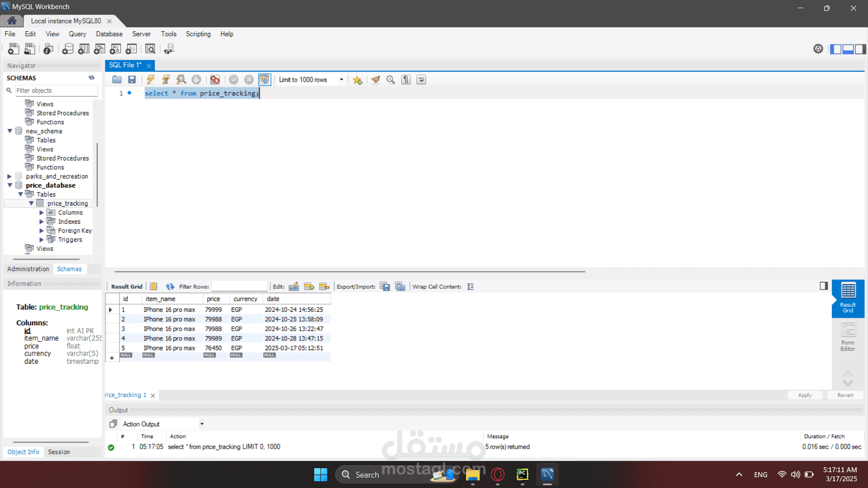This screenshot has width=868, height=488.
Task: Sort by the price column header
Action: click(216, 299)
